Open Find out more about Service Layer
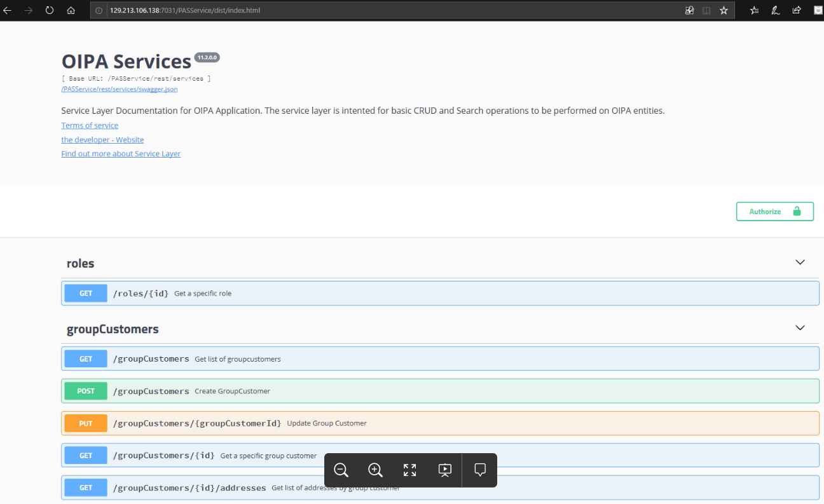This screenshot has width=824, height=504. 121,154
